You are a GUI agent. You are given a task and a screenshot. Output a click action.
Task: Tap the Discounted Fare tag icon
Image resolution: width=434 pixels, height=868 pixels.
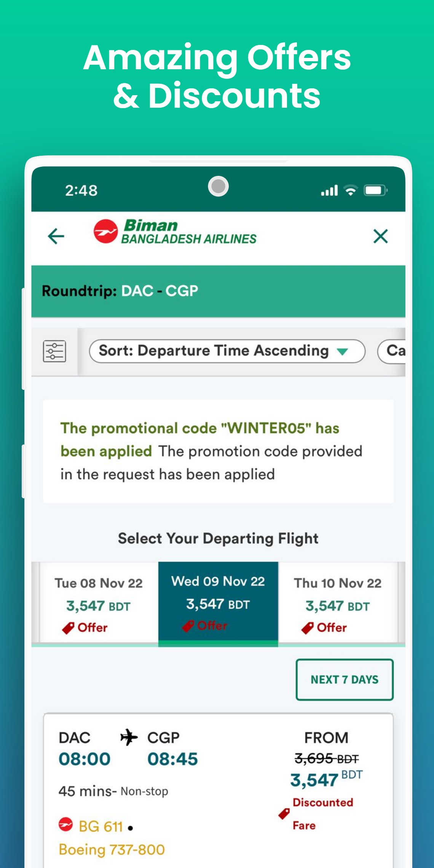tap(284, 814)
